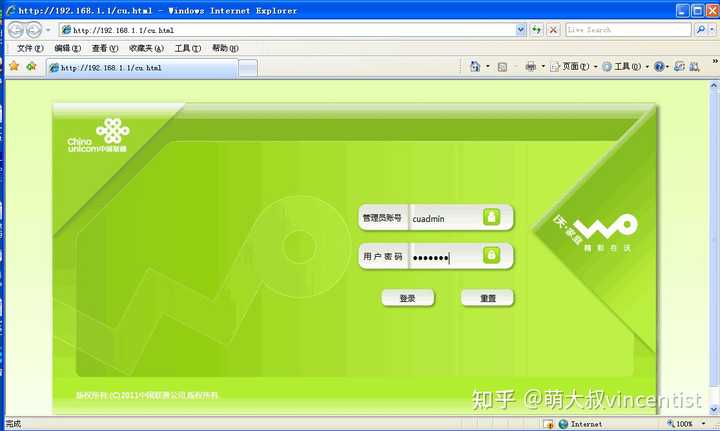The image size is (720, 431).
Task: Click the Add to Favorites icon
Action: [x=31, y=67]
